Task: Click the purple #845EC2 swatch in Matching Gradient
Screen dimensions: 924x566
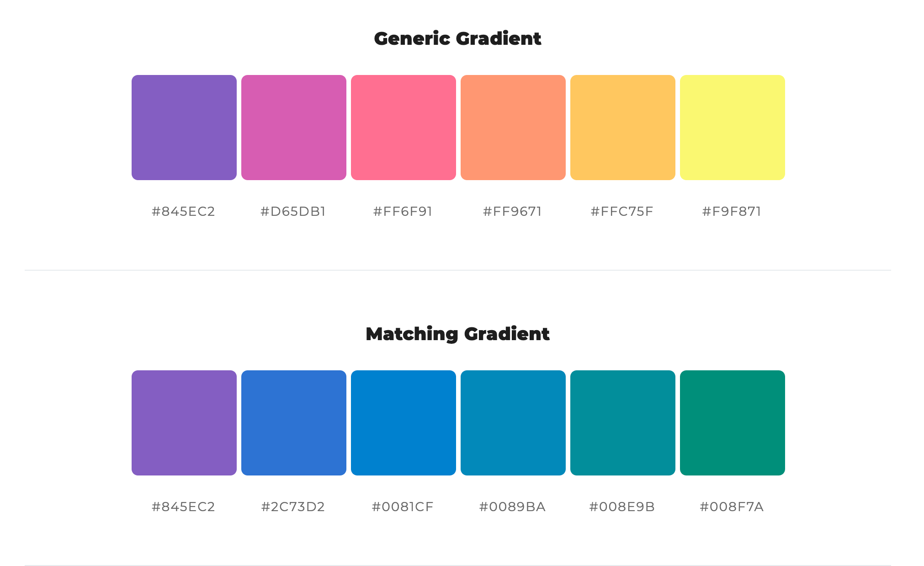Action: [x=184, y=423]
